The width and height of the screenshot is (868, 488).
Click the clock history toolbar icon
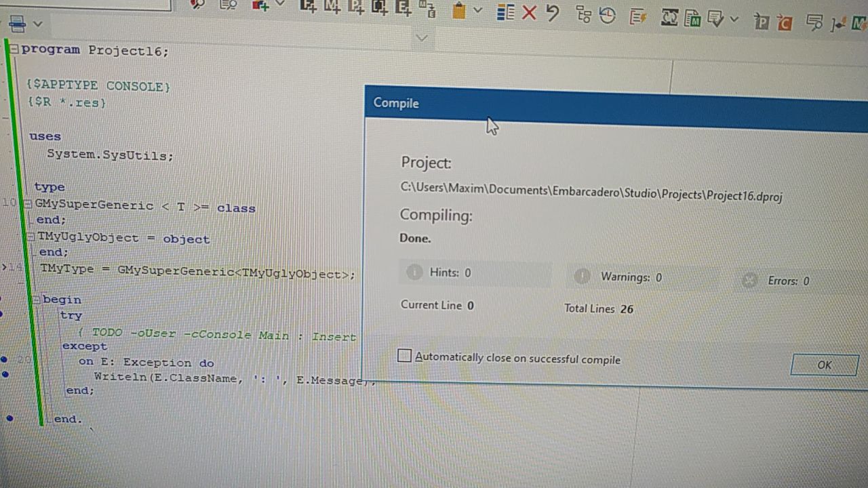pos(608,15)
